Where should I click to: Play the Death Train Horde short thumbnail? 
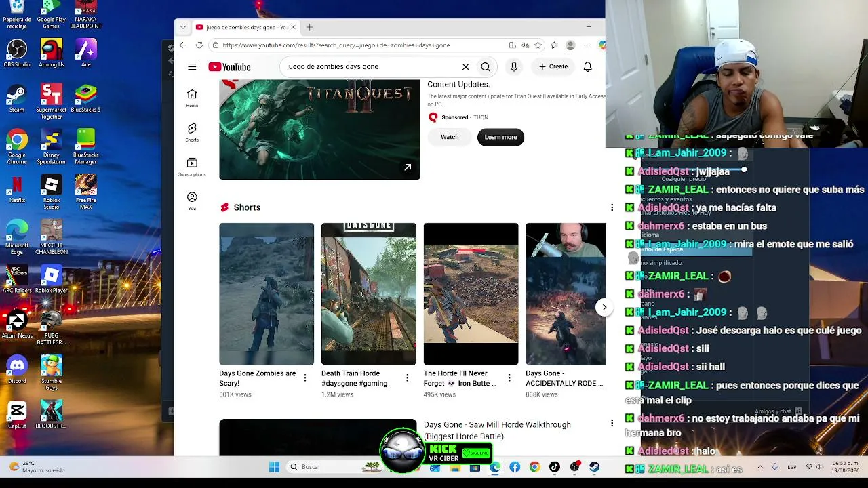point(369,293)
